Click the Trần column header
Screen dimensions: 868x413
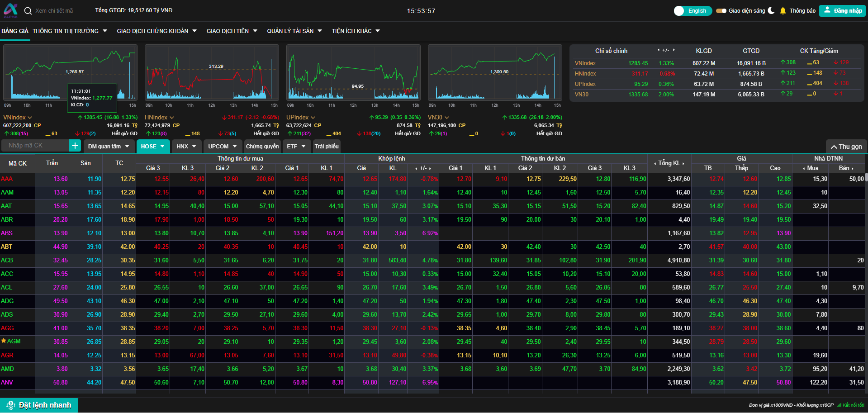[52, 163]
